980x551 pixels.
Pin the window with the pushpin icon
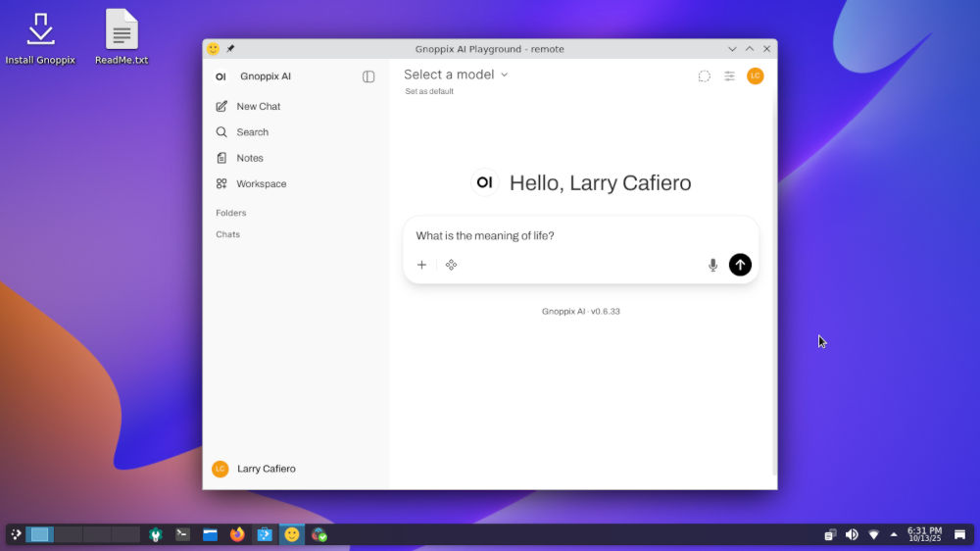click(x=231, y=49)
